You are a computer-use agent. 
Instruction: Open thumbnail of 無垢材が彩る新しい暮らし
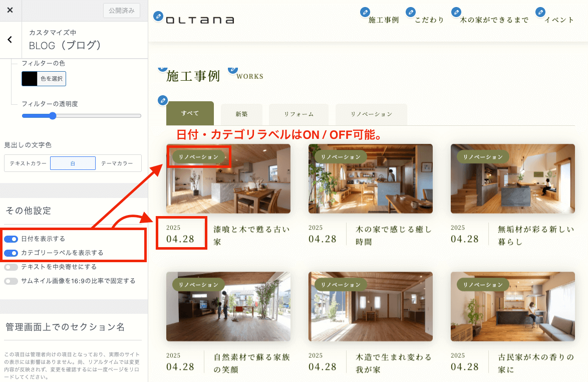tap(513, 178)
